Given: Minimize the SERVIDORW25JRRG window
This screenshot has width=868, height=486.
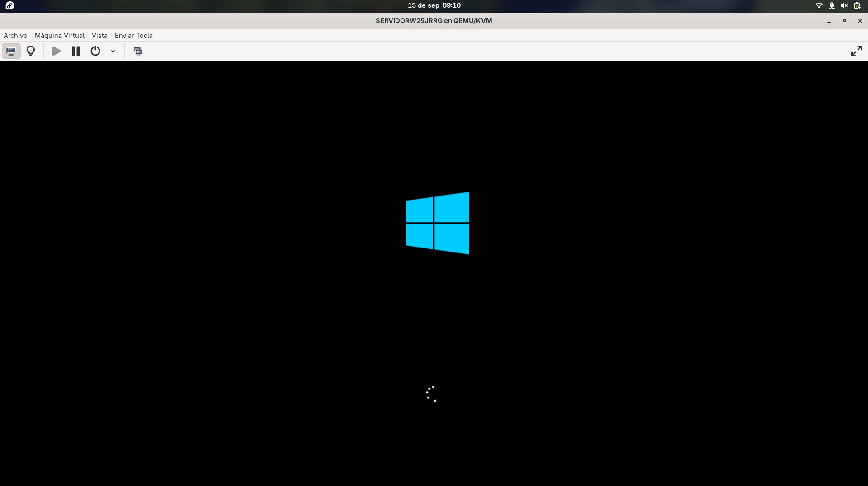Looking at the screenshot, I should point(829,21).
